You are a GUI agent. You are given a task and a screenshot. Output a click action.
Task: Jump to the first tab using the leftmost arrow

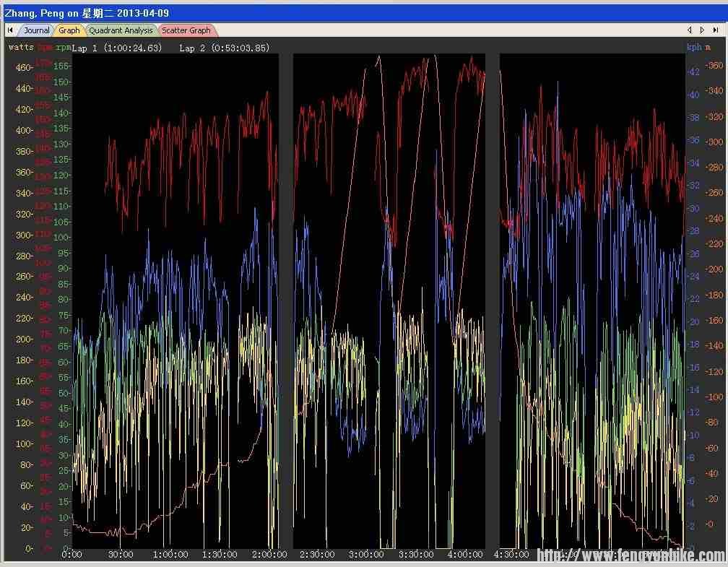(x=10, y=30)
